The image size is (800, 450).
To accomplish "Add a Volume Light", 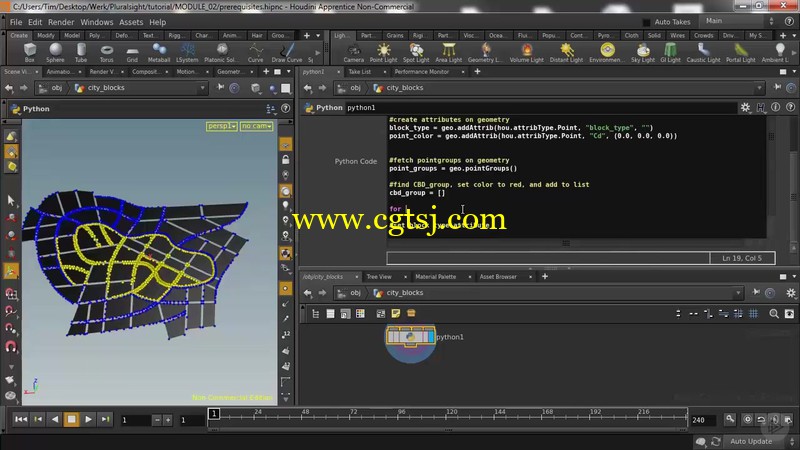I will click(x=527, y=53).
